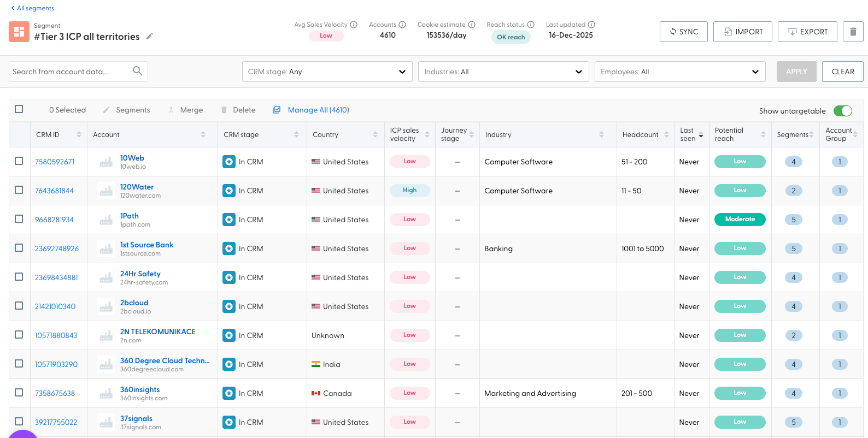
Task: Click info icon beside Reach status
Action: 531,25
